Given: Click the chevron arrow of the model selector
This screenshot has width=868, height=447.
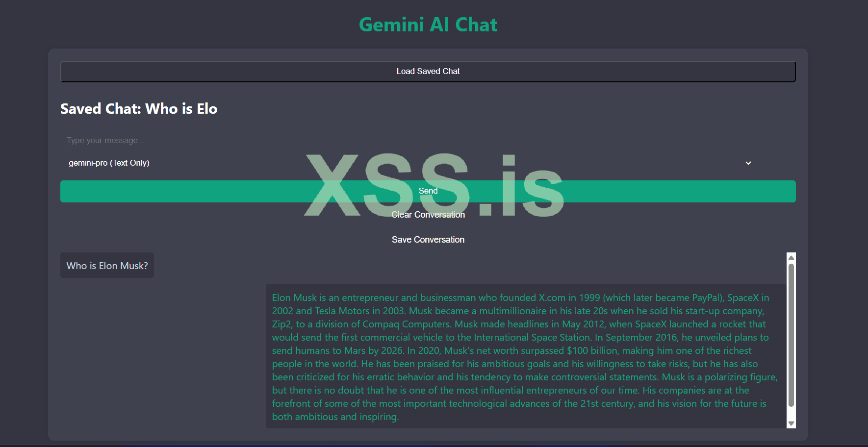Looking at the screenshot, I should tap(748, 163).
